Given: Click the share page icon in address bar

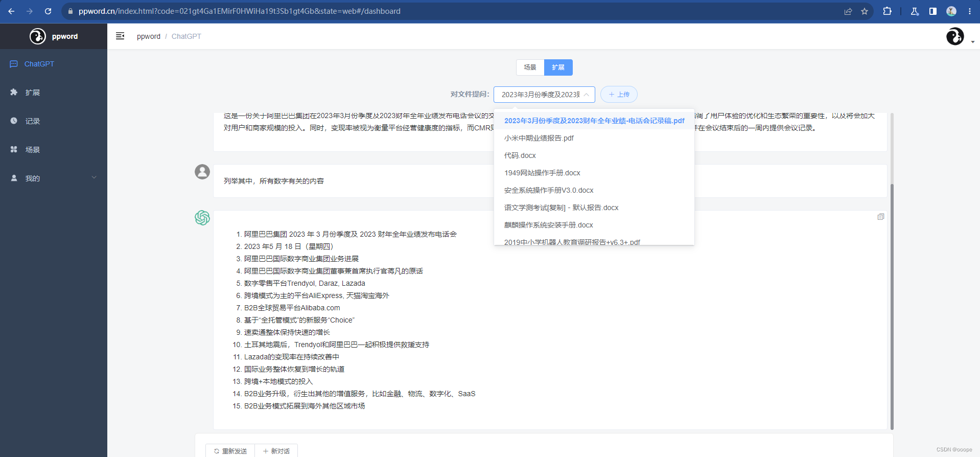Looking at the screenshot, I should 848,11.
